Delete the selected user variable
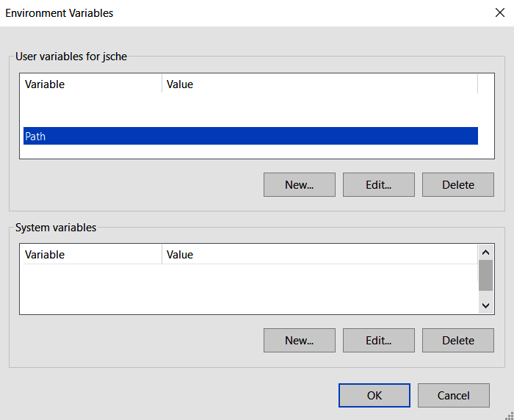Image resolution: width=514 pixels, height=420 pixels. (x=457, y=185)
